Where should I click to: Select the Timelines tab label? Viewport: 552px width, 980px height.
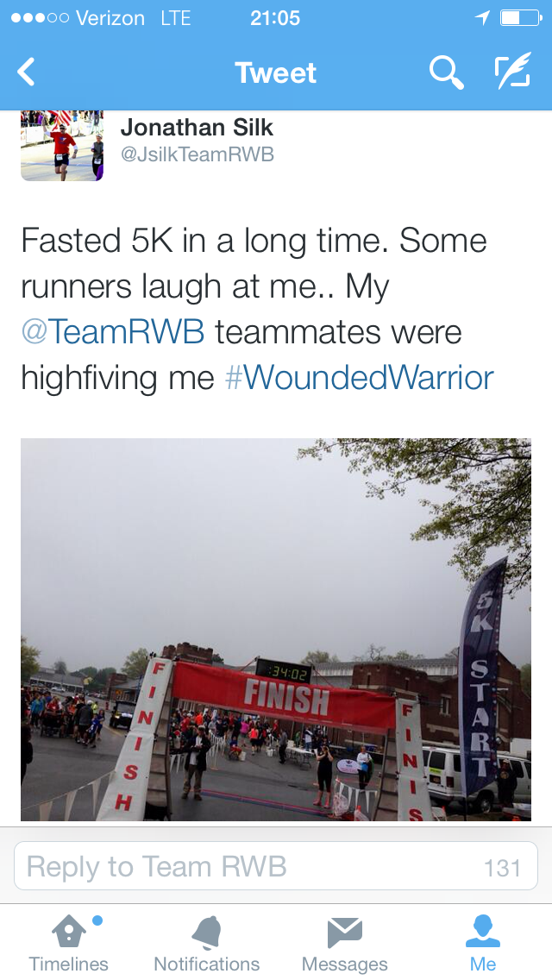tap(69, 964)
